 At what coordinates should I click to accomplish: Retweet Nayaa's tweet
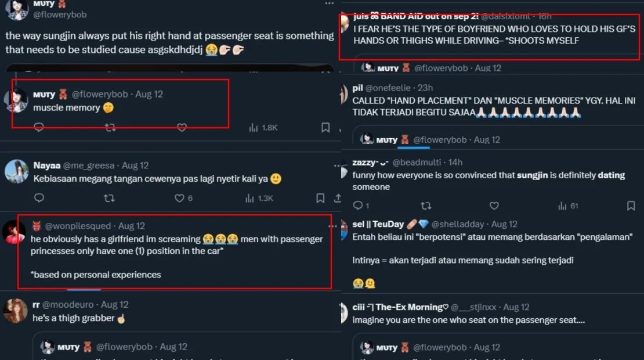[108, 198]
